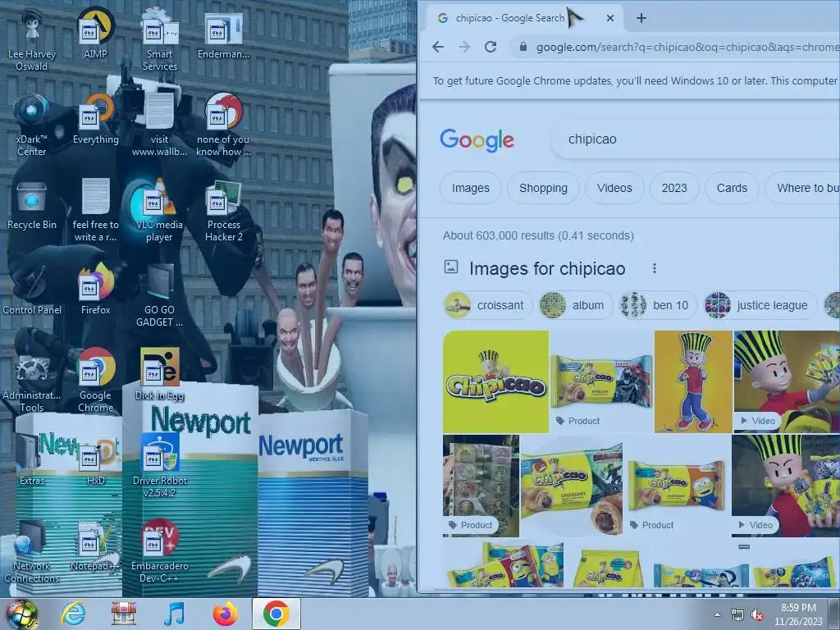Launch Embarcadero Dev-C++ shortcut

(159, 550)
